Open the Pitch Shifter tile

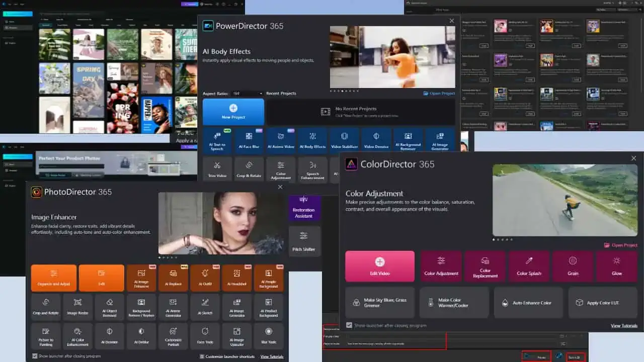coord(304,241)
